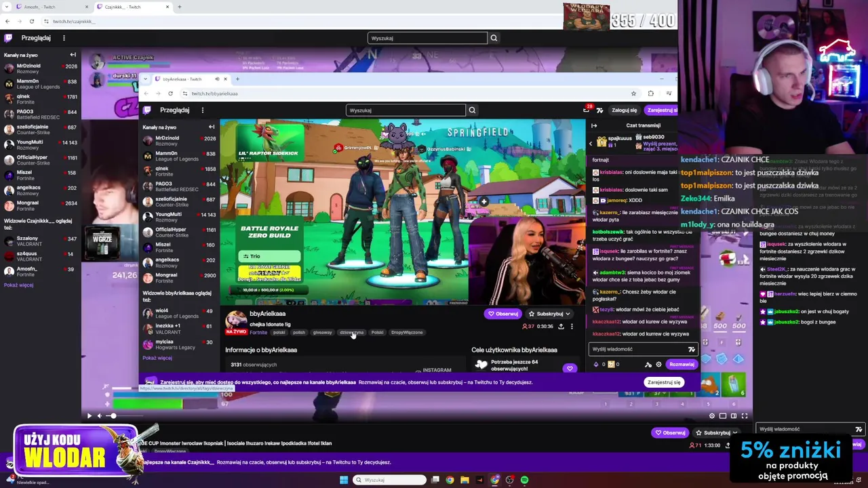868x488 pixels.
Task: Open three-dots menu beside inner Przeglądaj
Action: (x=202, y=110)
